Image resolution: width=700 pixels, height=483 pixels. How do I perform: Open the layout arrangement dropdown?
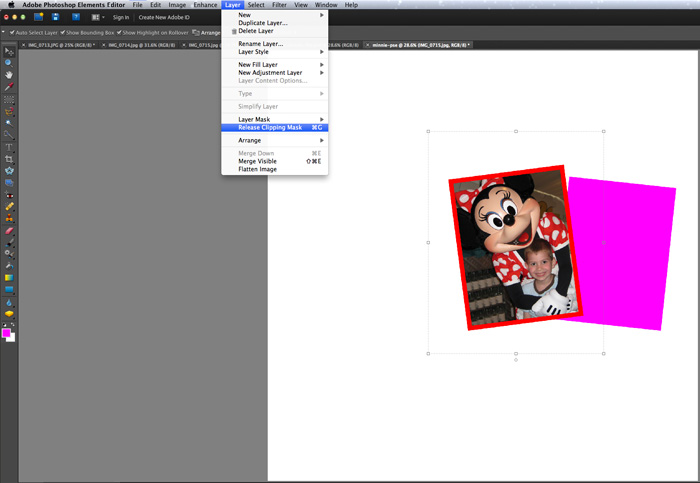(98, 17)
